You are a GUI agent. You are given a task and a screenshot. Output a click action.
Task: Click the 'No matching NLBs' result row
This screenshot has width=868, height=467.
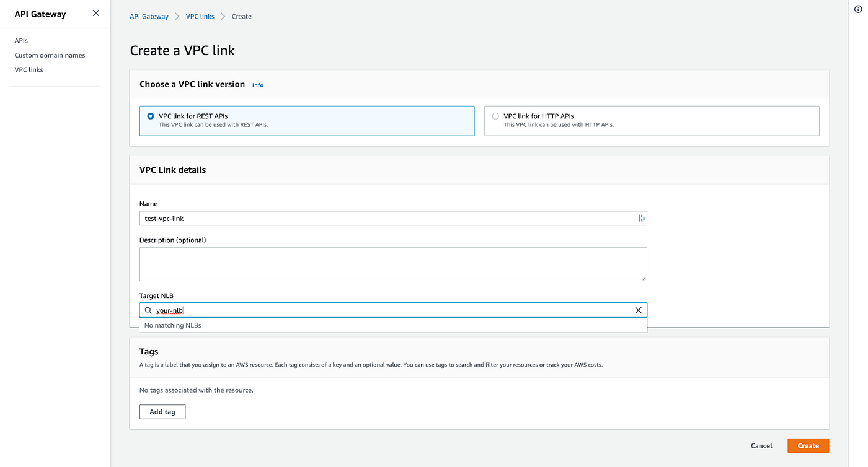tap(393, 325)
